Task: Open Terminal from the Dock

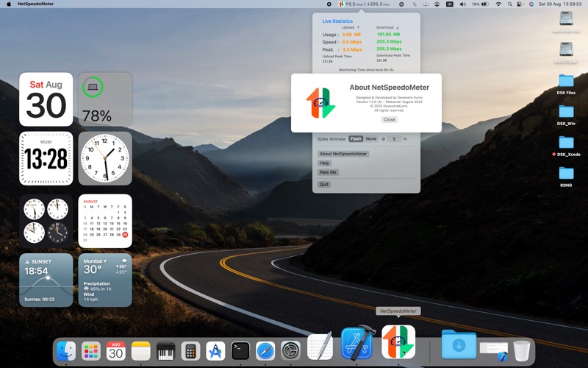Action: pos(240,351)
